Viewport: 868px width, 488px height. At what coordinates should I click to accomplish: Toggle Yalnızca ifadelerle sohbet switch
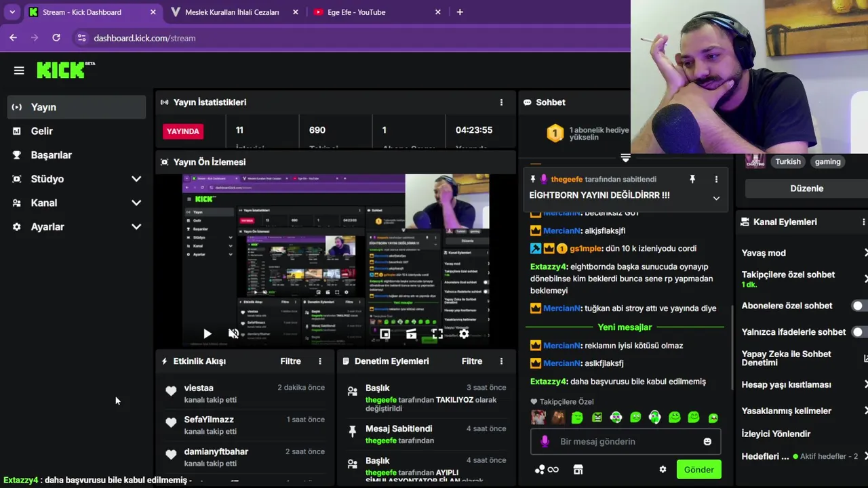coord(859,332)
